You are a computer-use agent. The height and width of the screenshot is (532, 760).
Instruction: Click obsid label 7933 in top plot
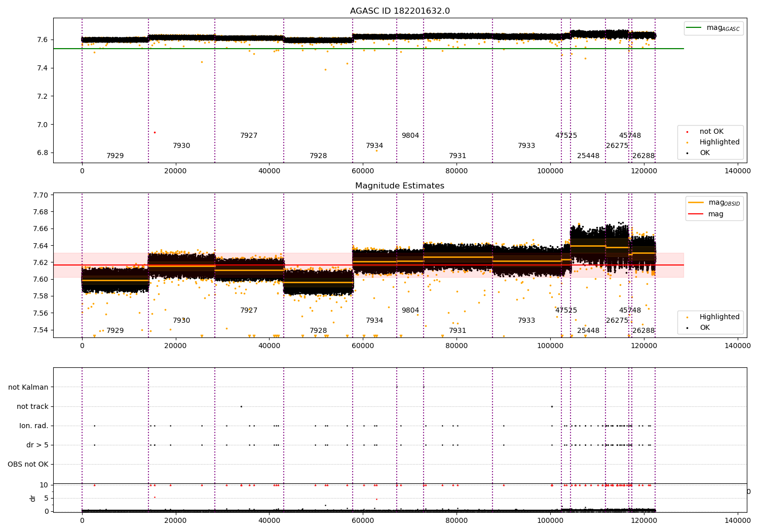526,146
